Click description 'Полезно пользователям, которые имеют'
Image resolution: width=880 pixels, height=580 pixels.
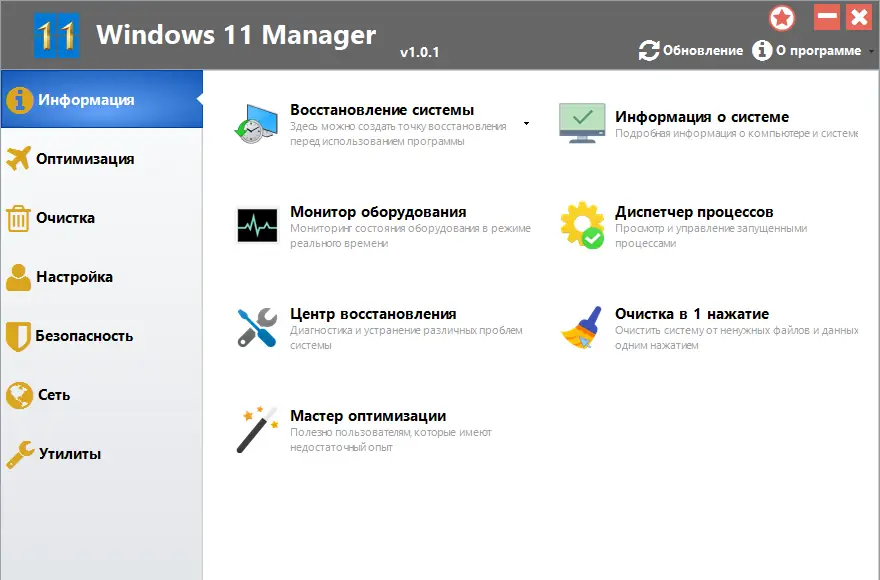click(x=391, y=432)
